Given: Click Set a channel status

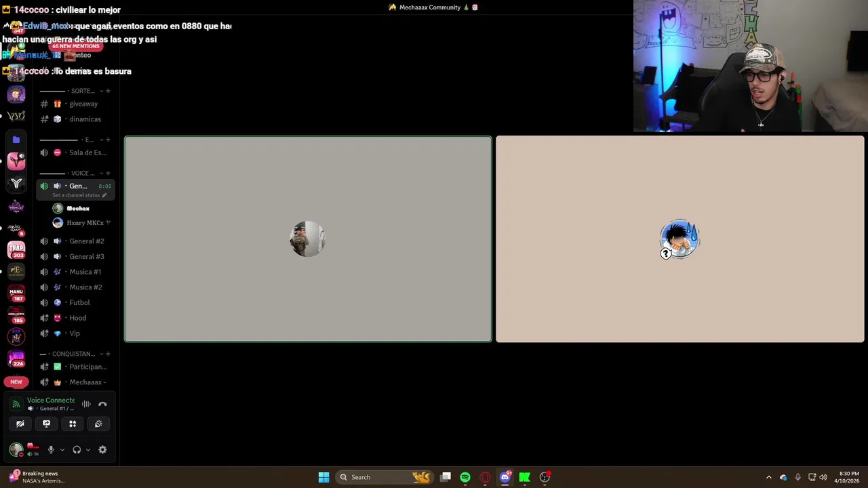Looking at the screenshot, I should point(79,195).
